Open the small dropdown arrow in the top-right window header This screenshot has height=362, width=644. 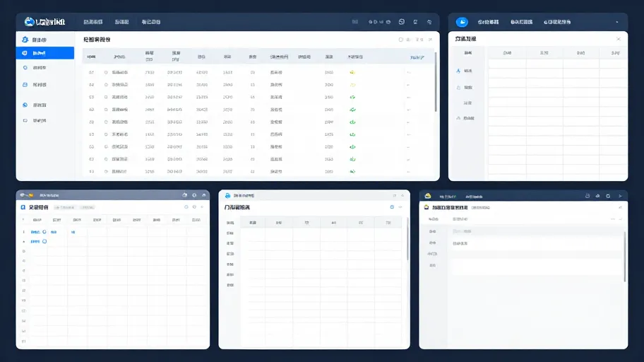(x=617, y=22)
